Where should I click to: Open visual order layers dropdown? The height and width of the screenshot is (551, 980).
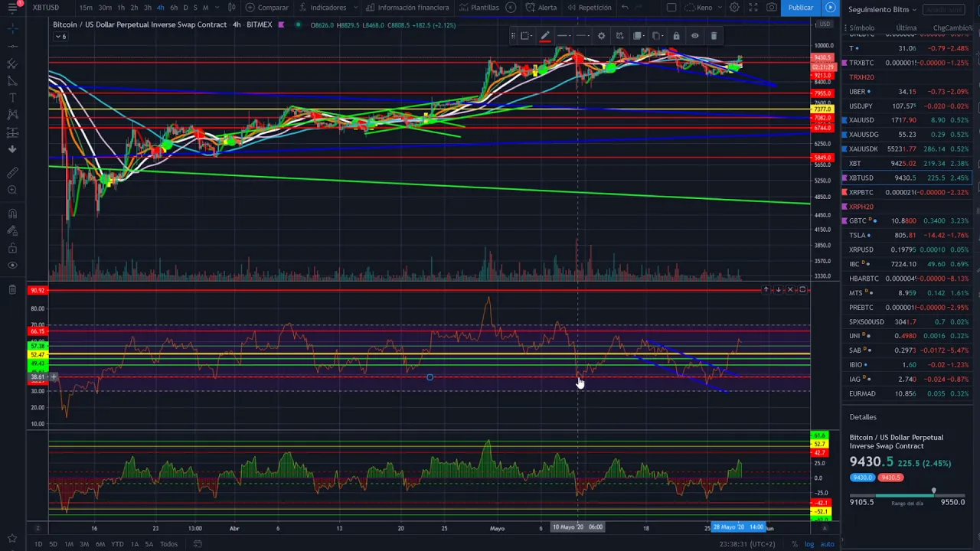(x=639, y=36)
